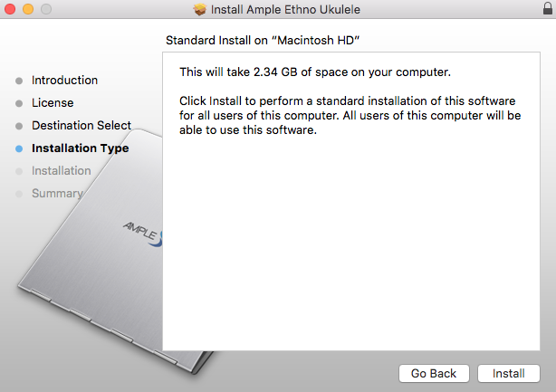Click the dimmed Summary step label
Viewport: 556px width, 392px height.
point(56,193)
